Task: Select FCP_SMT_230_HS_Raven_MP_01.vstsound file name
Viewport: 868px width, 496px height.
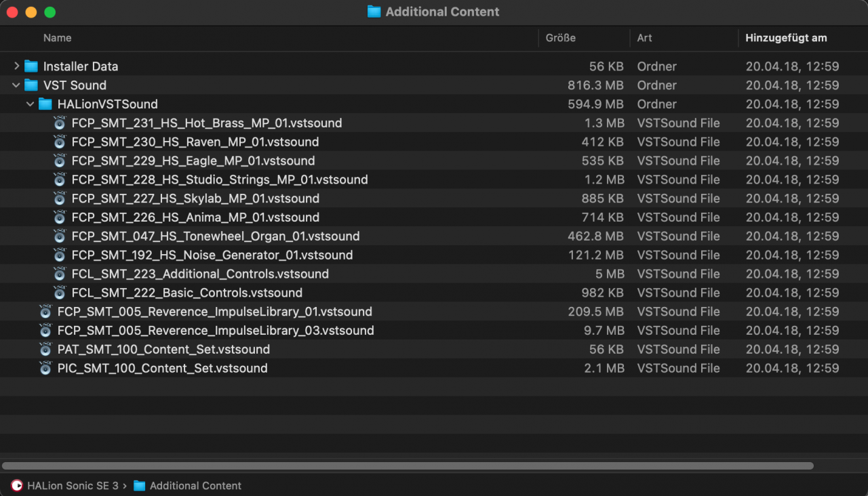Action: (x=195, y=142)
